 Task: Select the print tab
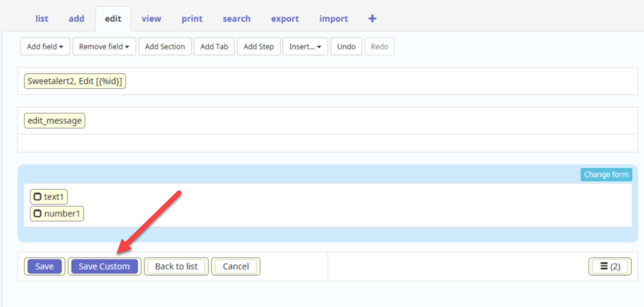(x=192, y=19)
